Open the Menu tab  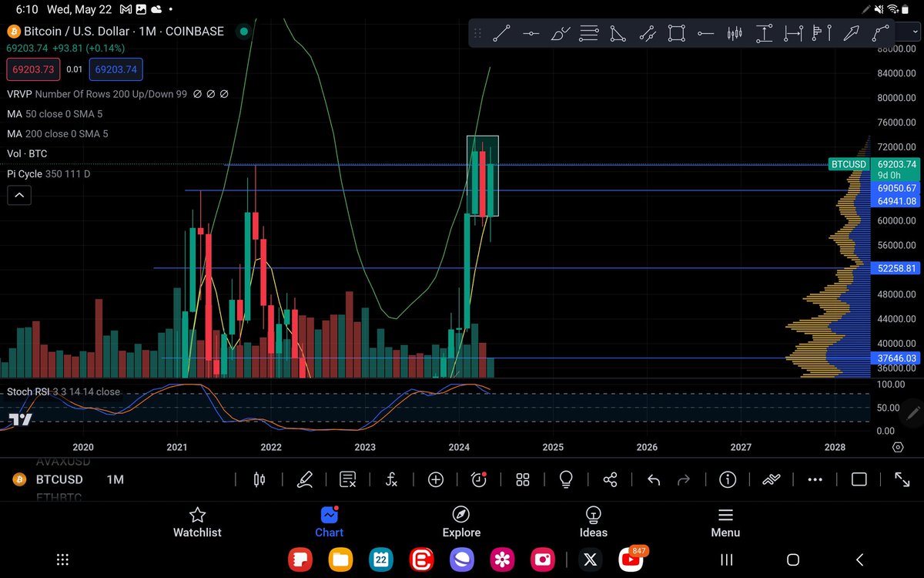click(x=725, y=523)
